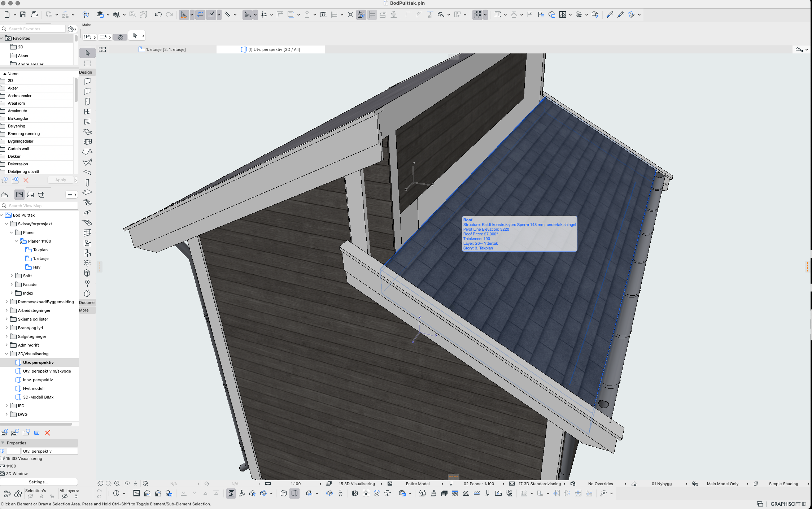812x509 pixels.
Task: Toggle All Layers visibility eye icon
Action: 65,497
